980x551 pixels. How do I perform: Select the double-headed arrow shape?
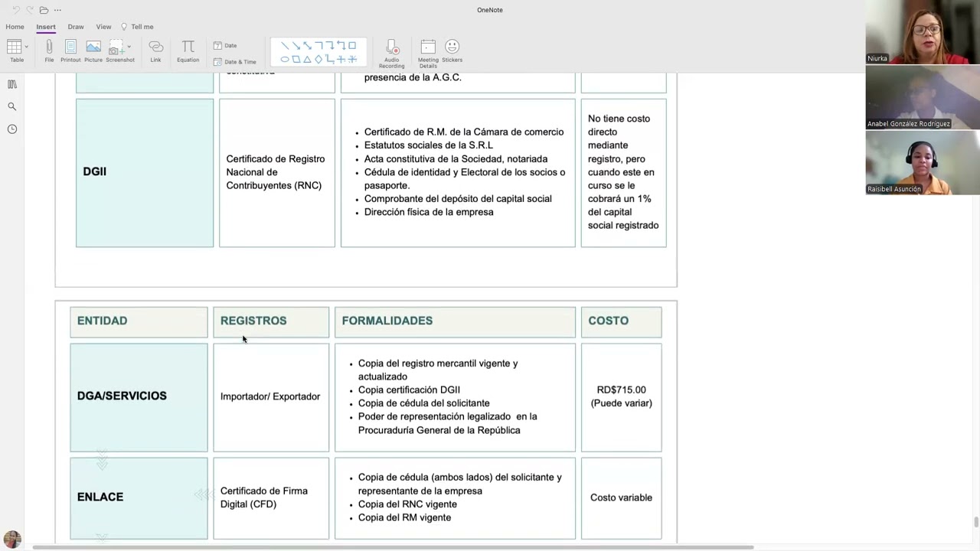(307, 46)
